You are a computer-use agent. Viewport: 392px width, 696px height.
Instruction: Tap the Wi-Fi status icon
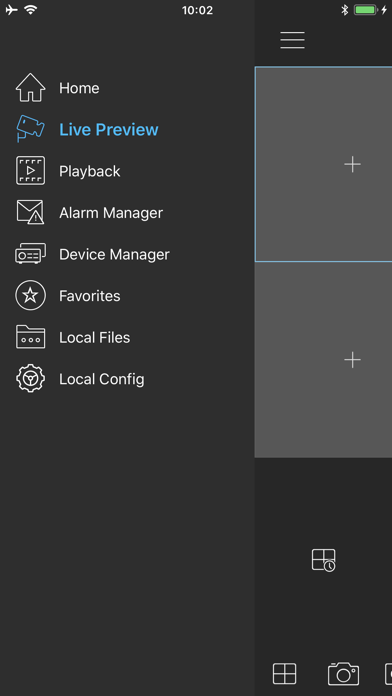pyautogui.click(x=31, y=9)
